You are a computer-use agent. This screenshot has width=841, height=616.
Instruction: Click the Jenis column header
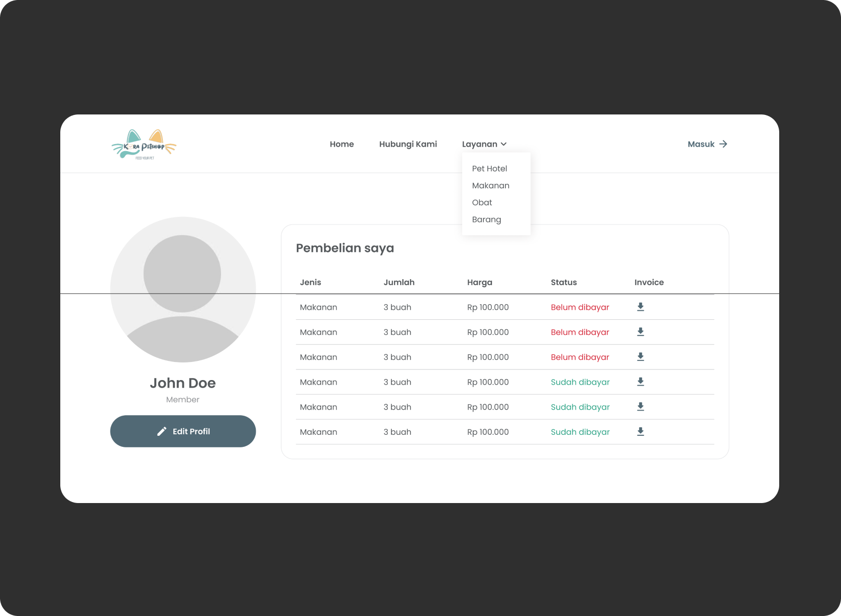coord(310,282)
